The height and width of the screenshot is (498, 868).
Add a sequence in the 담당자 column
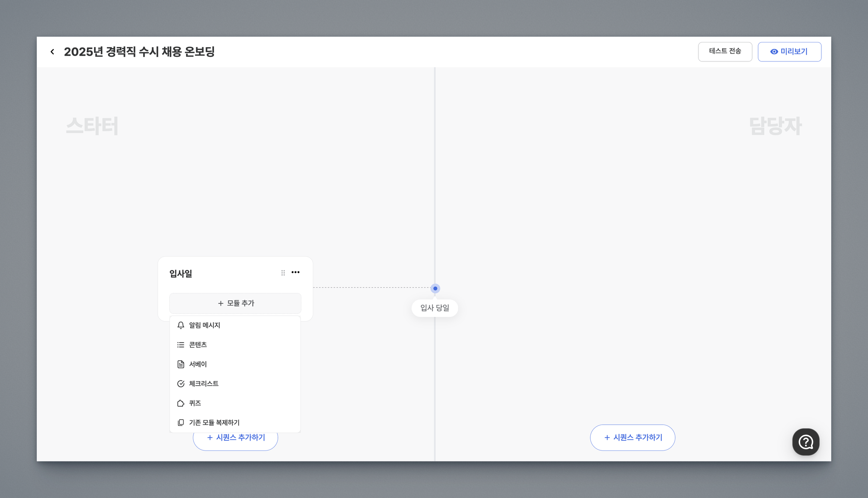pos(632,437)
